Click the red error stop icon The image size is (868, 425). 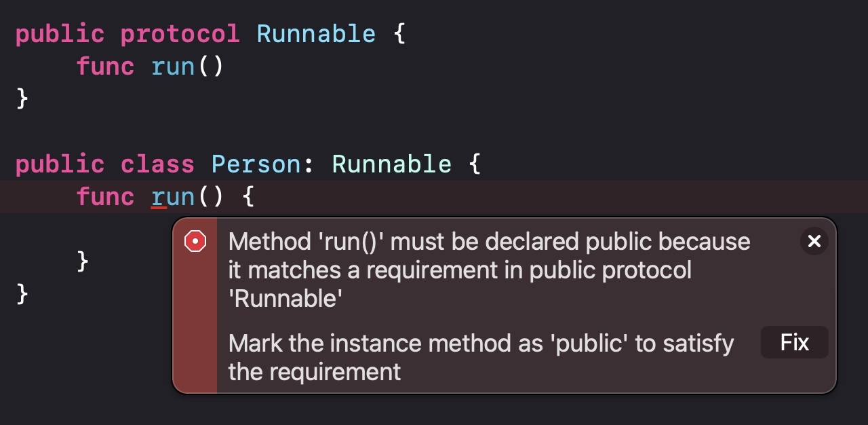point(195,241)
